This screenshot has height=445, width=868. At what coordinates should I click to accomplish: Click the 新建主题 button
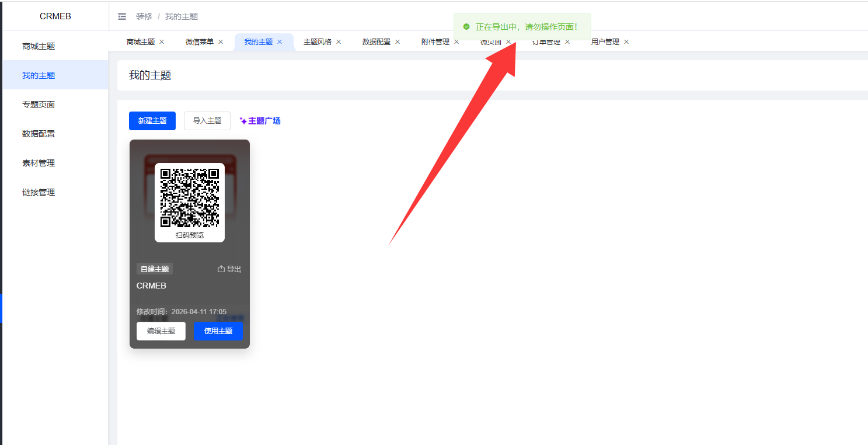pos(152,121)
